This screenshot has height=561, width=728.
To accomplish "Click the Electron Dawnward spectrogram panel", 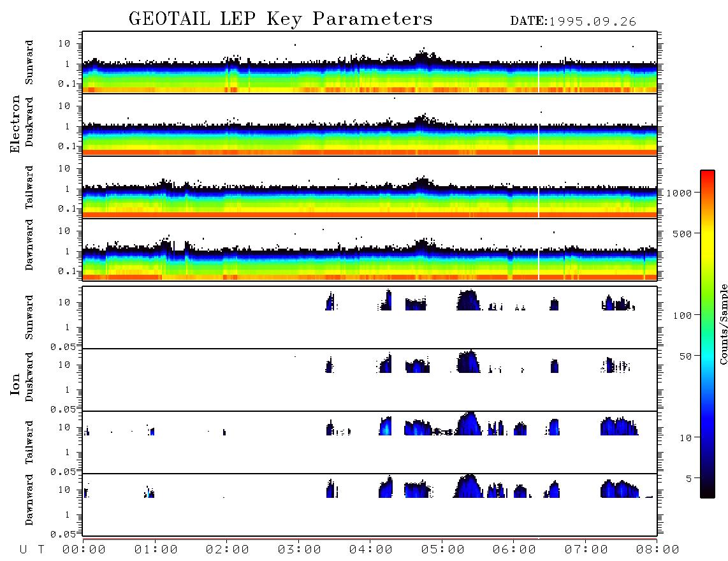I will [x=370, y=249].
